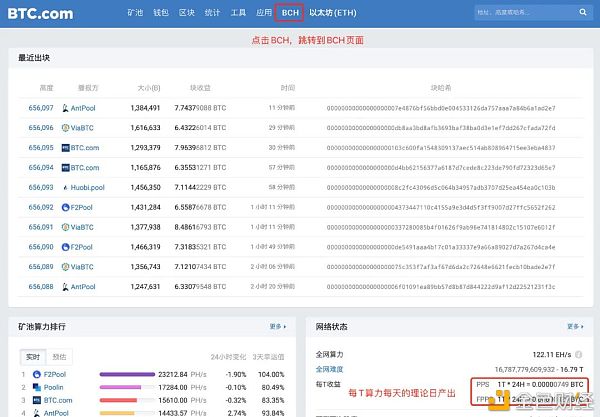Open F2Pool link in pool ranking
The image size is (600, 417).
55,375
